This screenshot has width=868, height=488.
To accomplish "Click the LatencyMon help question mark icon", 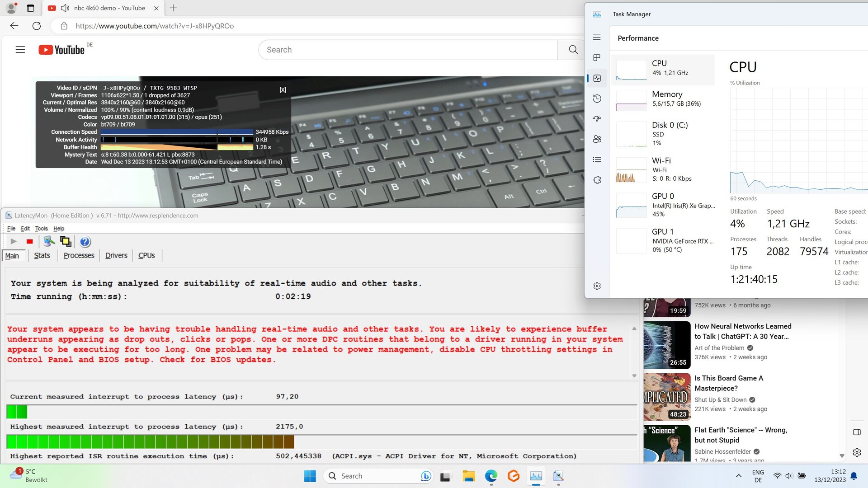I will (x=85, y=242).
